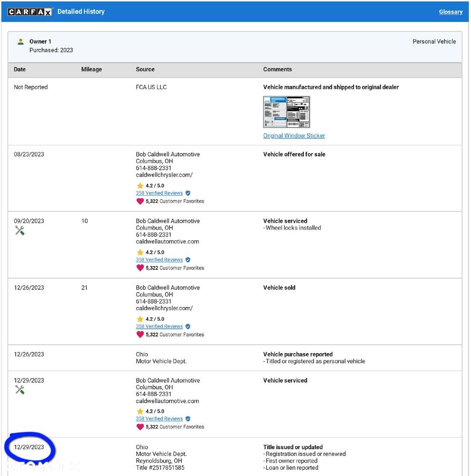471x476 pixels.
Task: Click 'caldwellchrysler.com/' in 08/23/2023 row
Action: [x=164, y=175]
